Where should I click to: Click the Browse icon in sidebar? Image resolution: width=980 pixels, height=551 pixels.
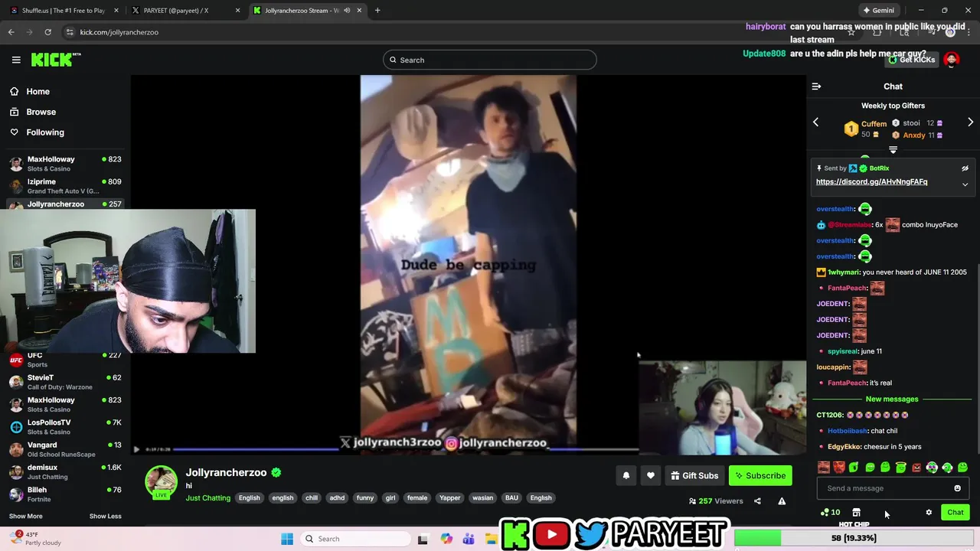coord(15,112)
